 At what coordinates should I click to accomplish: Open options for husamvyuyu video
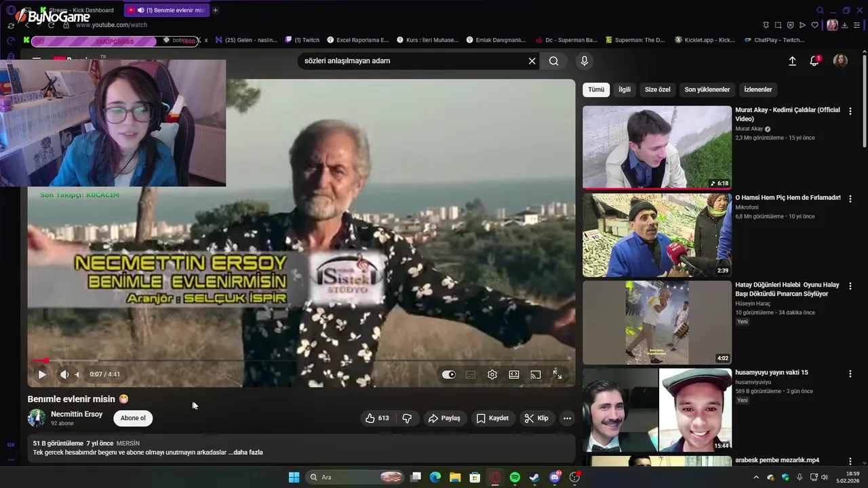(850, 373)
